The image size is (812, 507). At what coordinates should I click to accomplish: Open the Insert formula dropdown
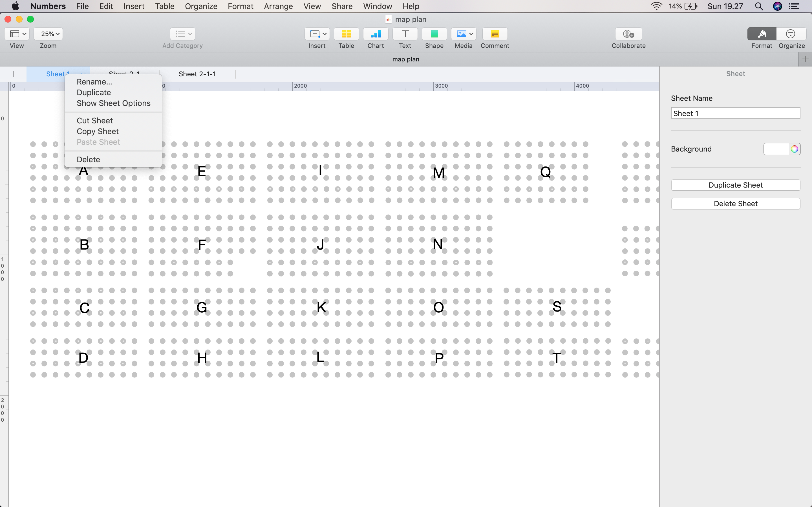pyautogui.click(x=317, y=34)
